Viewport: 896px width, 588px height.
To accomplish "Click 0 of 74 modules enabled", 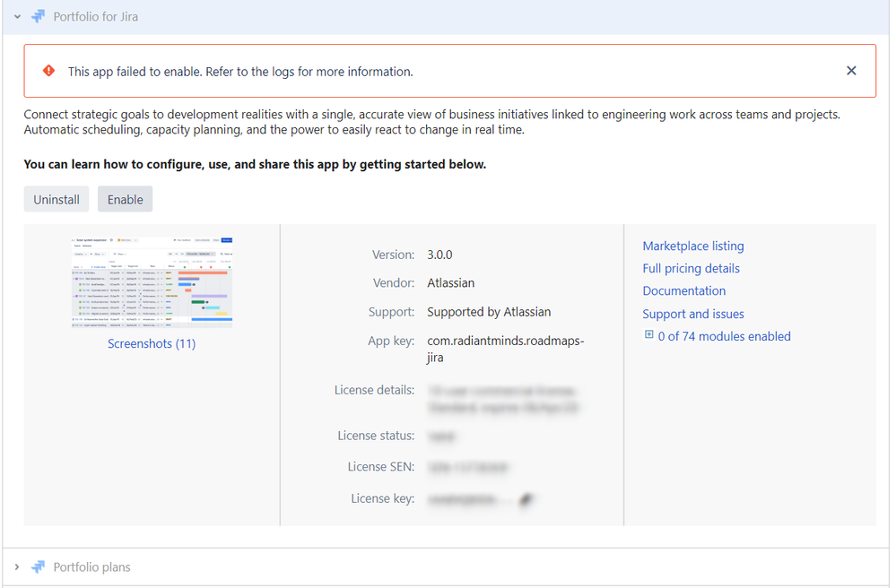I will [x=724, y=336].
